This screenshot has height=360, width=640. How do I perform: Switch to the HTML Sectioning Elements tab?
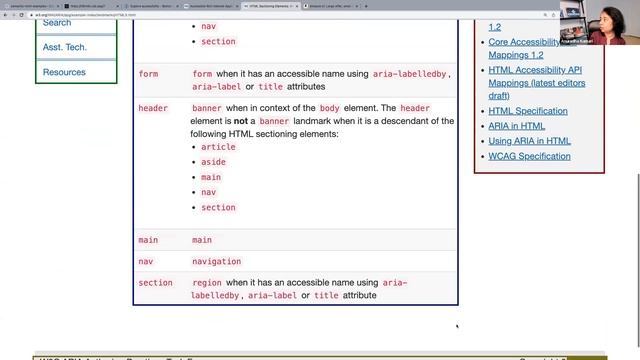coord(271,6)
